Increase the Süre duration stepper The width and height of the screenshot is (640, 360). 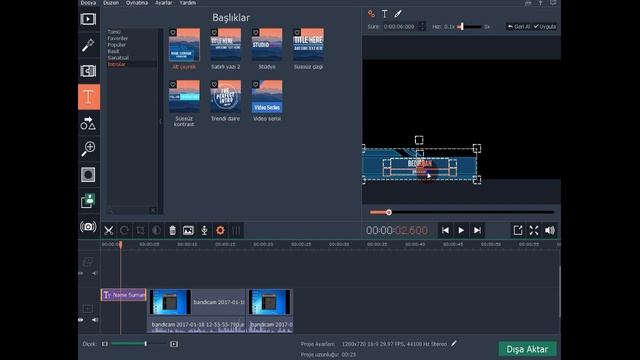tap(422, 24)
